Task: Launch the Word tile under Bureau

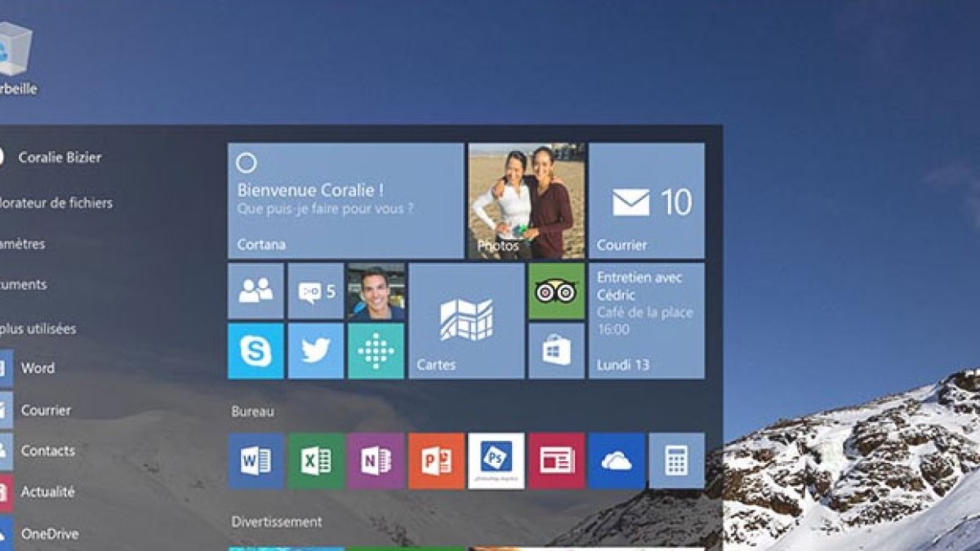Action: pos(256,461)
